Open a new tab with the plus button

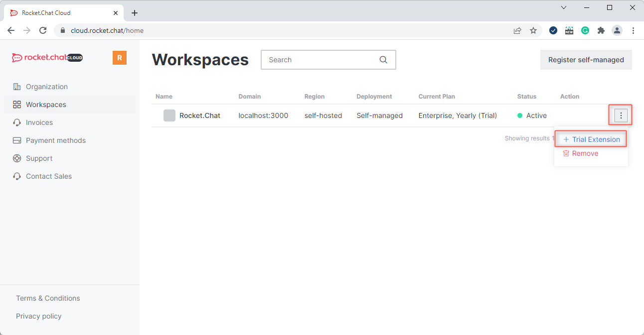[135, 13]
